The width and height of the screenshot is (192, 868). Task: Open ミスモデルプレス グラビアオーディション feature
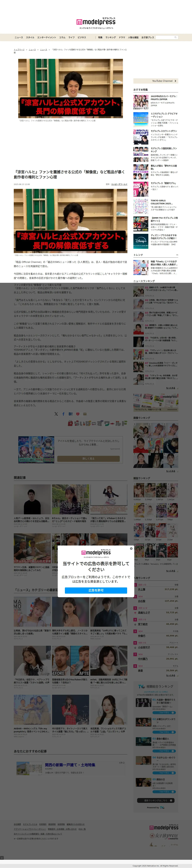tap(156, 120)
